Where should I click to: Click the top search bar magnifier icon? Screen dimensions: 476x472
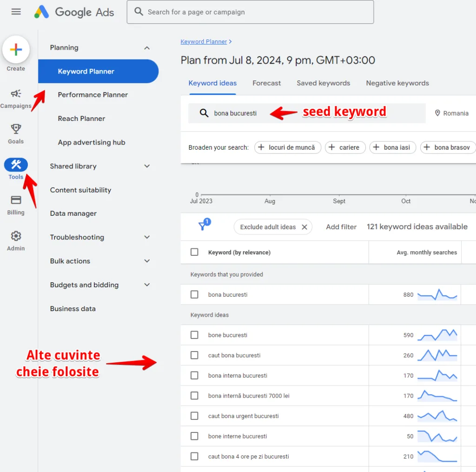click(139, 12)
